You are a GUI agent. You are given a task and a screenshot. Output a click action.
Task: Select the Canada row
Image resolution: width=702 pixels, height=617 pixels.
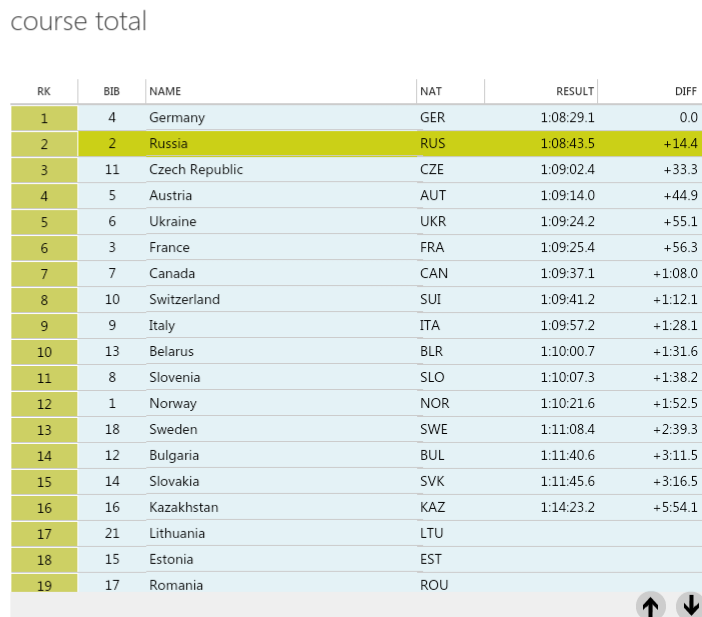(x=356, y=274)
